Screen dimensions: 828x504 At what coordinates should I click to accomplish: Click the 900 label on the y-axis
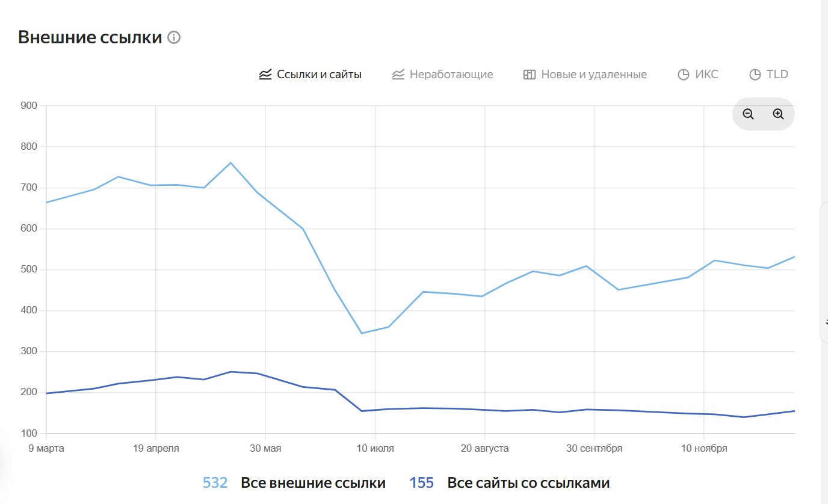(x=28, y=106)
